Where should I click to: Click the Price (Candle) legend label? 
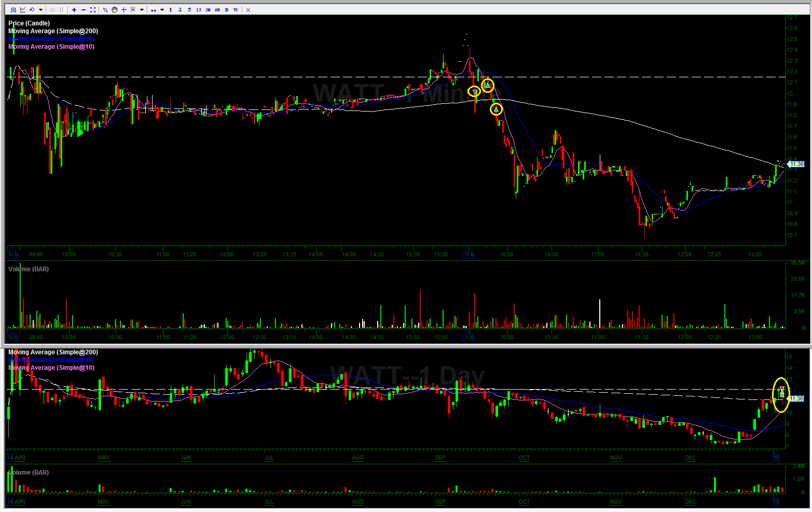coord(29,23)
